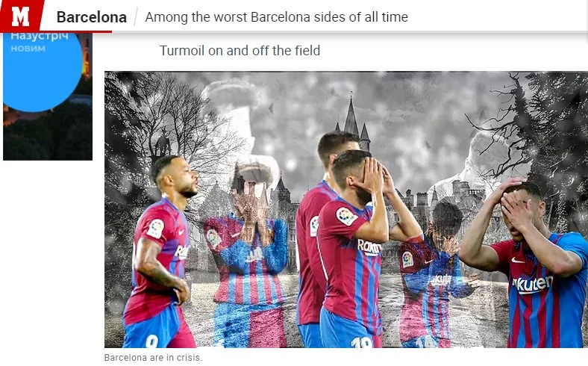Click the LaLiga badge on the left player's sleeve
The image size is (588, 366).
pos(155,229)
